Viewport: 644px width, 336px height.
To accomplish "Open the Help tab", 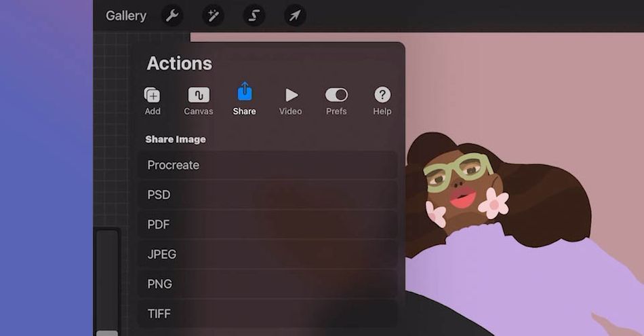I will coord(382,101).
